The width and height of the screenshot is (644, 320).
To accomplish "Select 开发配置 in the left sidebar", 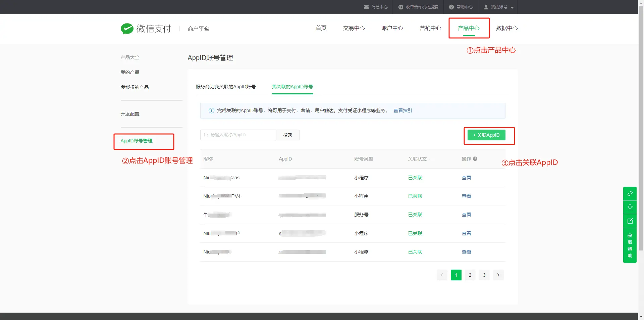I will click(130, 114).
